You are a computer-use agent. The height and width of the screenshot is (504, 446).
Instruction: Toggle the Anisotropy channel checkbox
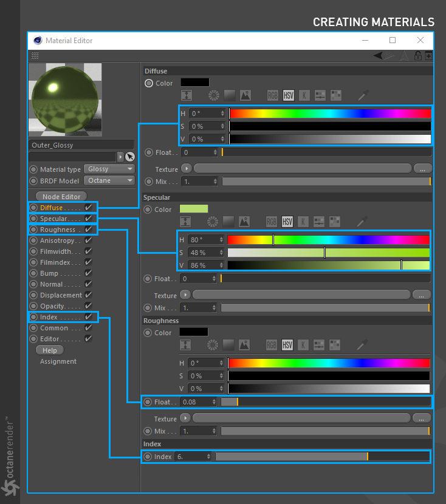[88, 240]
